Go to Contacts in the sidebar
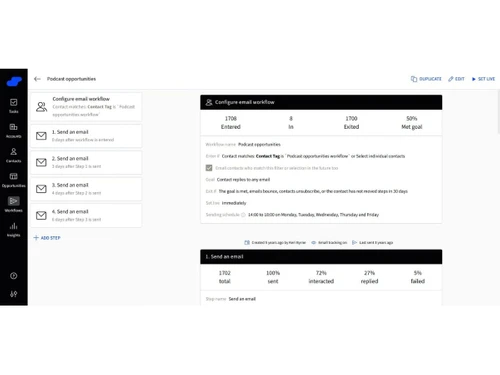 pos(14,155)
